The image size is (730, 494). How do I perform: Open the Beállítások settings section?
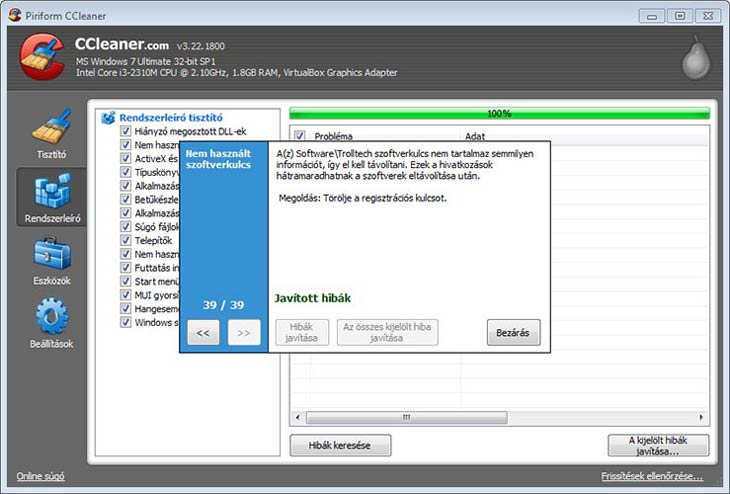(51, 324)
